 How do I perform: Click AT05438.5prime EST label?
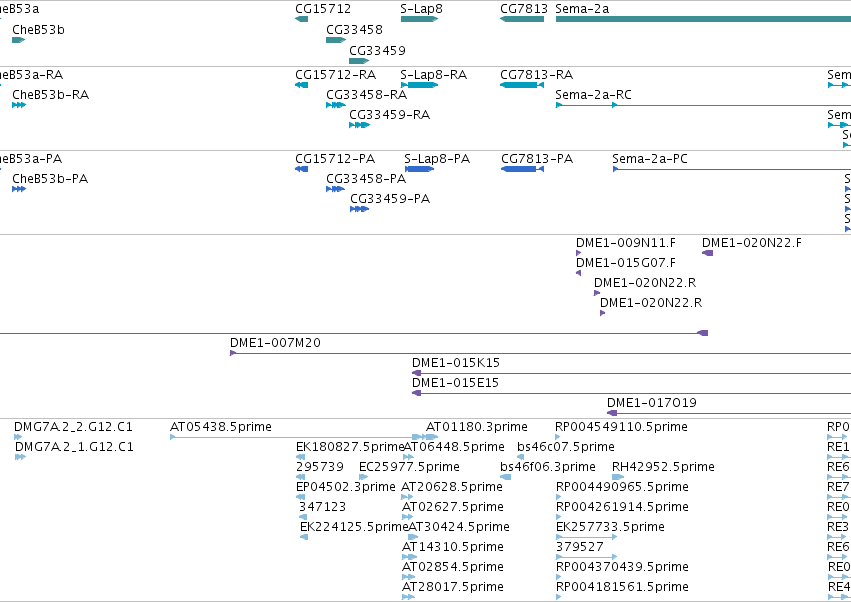coord(221,427)
